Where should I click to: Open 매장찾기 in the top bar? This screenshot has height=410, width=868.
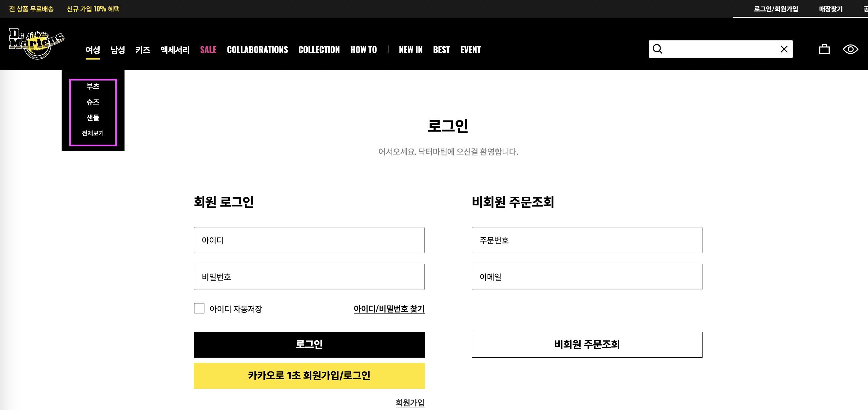(831, 9)
